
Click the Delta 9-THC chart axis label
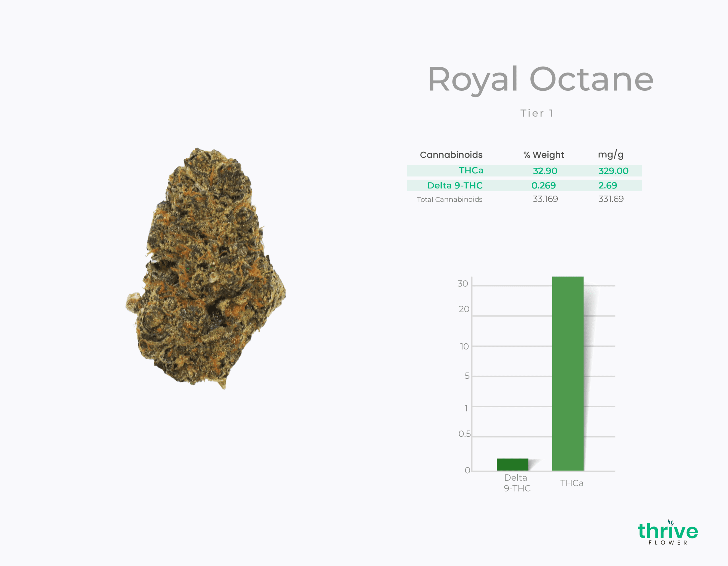517,483
